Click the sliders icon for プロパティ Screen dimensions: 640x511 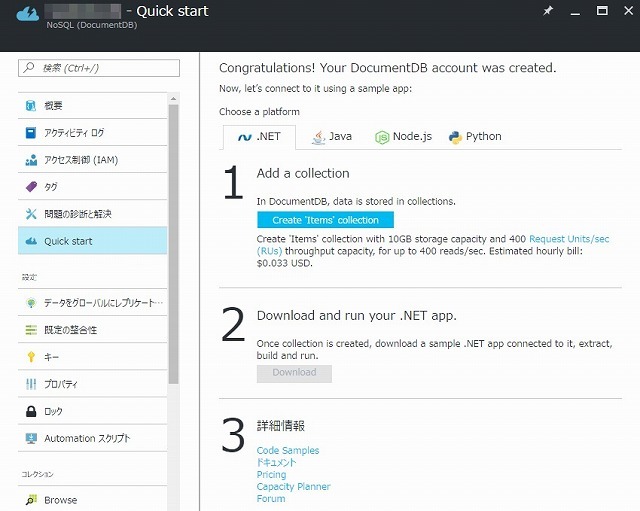coord(31,384)
